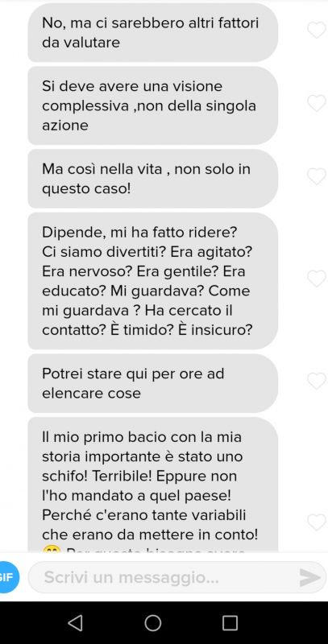Tap the "Potrei stare qui per ore" bubble
The height and width of the screenshot is (644, 328).
click(153, 383)
